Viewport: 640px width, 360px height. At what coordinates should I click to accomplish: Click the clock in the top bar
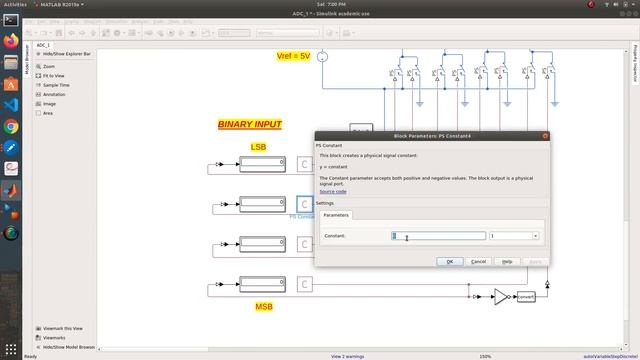331,4
